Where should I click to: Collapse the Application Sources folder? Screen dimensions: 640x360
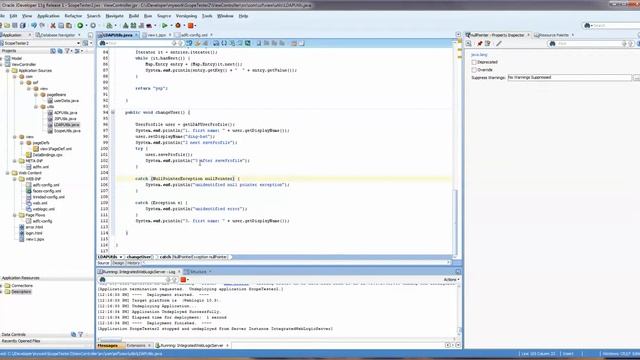click(x=7, y=71)
